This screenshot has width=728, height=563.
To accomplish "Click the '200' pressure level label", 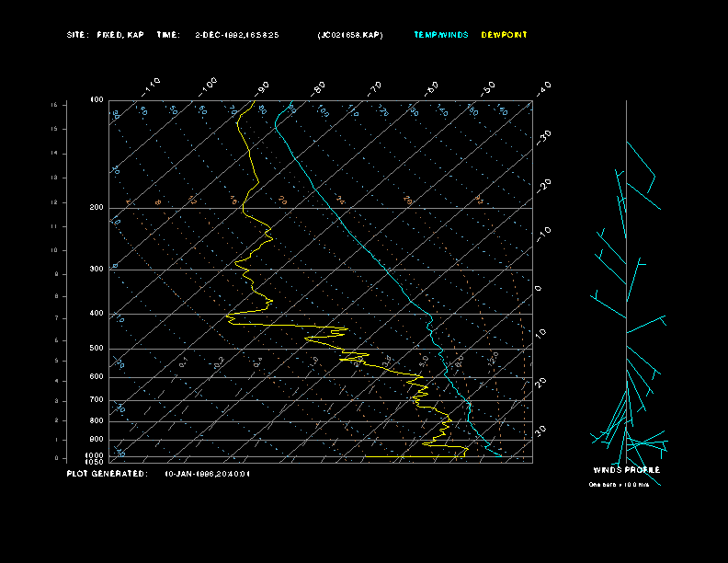I will tap(97, 208).
